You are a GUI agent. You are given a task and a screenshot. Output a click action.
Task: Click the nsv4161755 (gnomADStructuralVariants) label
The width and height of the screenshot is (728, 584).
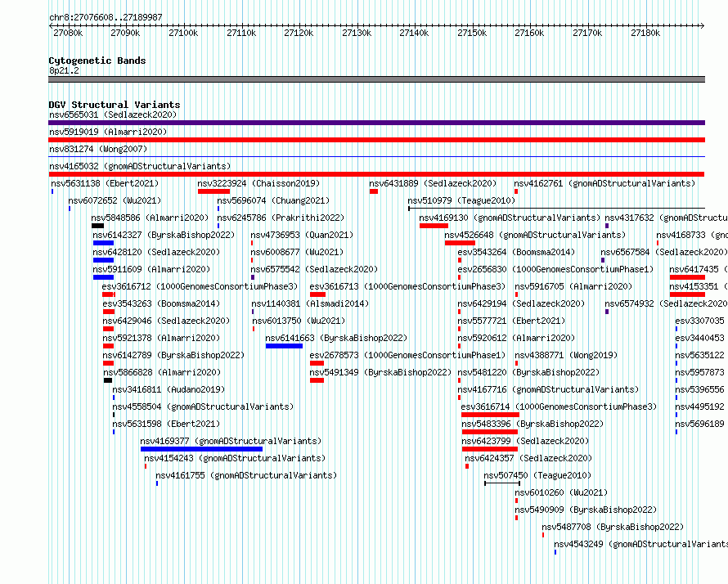(246, 475)
